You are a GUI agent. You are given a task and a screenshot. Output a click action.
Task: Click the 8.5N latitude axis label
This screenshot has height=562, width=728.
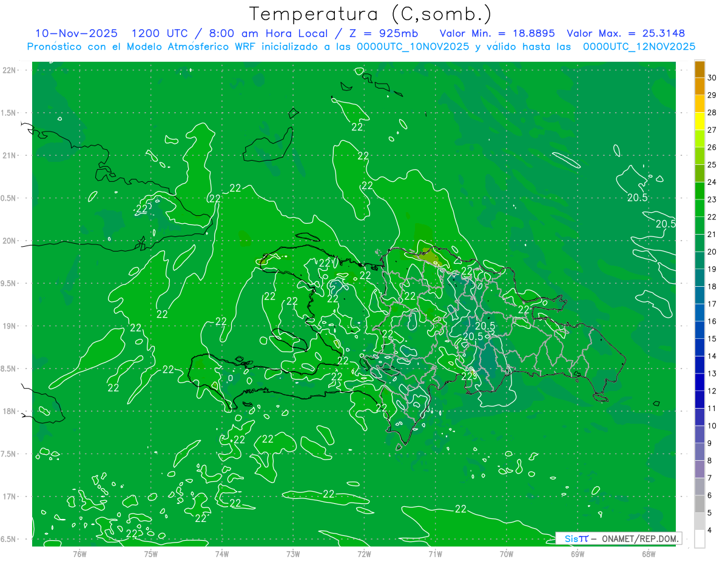point(9,369)
